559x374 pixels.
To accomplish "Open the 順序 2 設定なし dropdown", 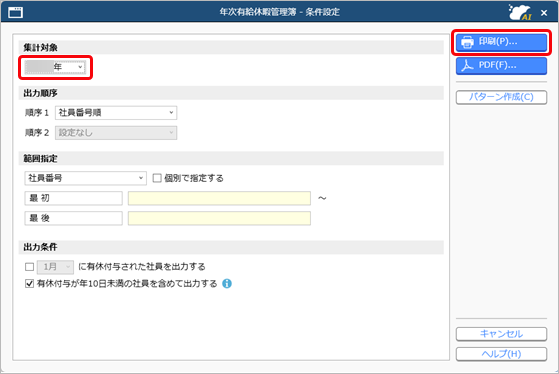I will pos(116,133).
